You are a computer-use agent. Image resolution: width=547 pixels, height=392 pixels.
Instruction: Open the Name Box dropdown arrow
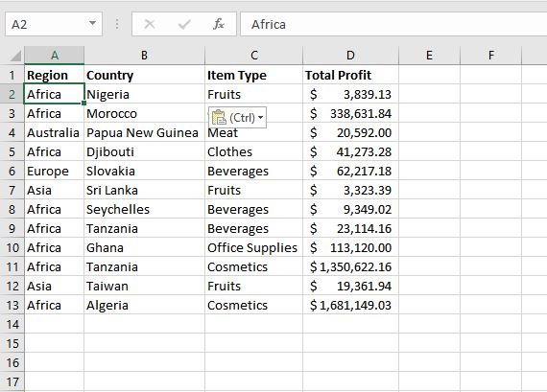pyautogui.click(x=92, y=24)
